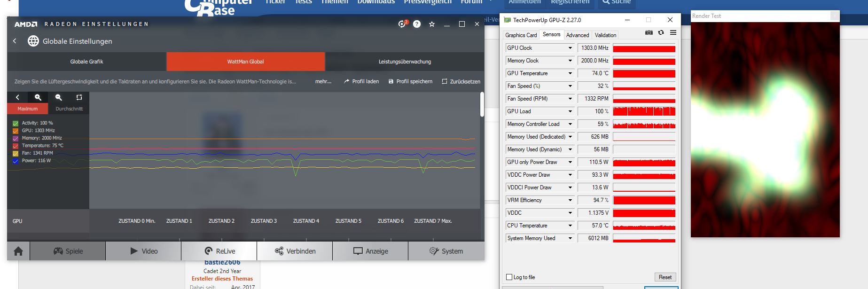Click the star favorites icon in Radeon
This screenshot has width=868, height=289.
[432, 24]
